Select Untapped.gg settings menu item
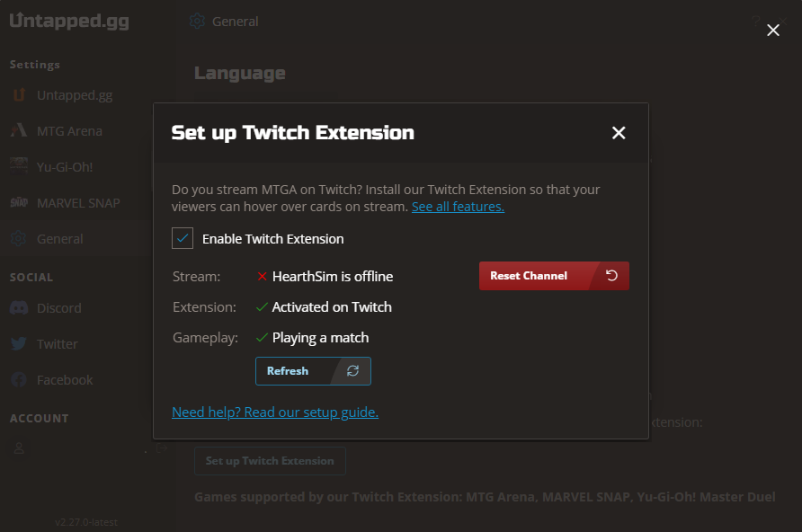 (74, 95)
